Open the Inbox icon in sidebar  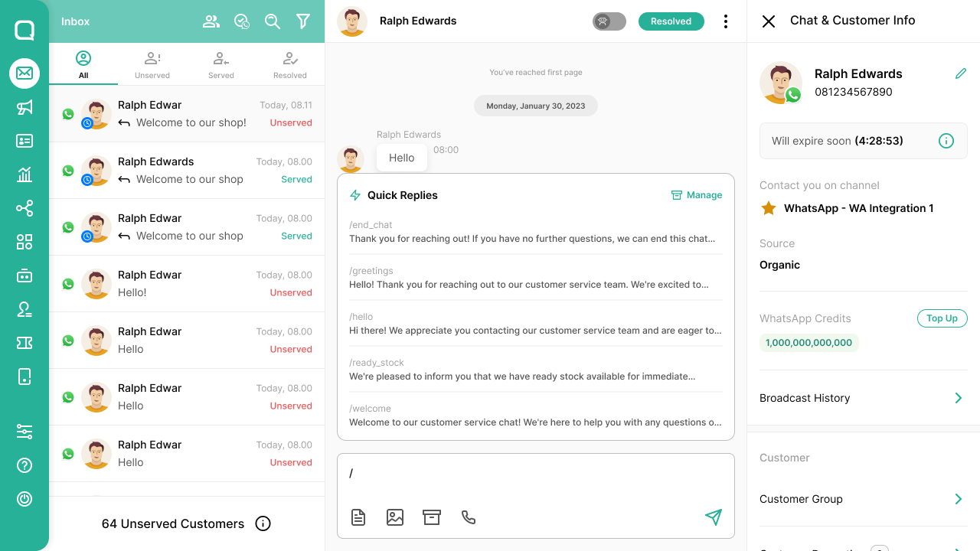click(24, 73)
